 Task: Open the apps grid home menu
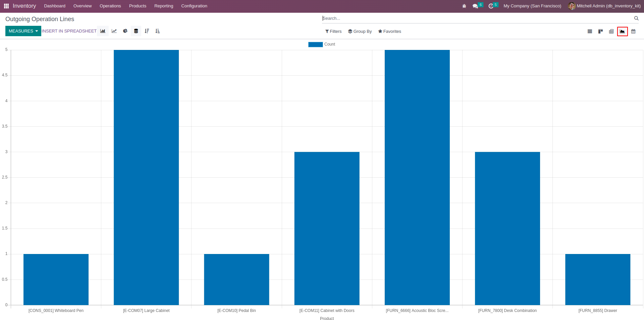click(x=6, y=6)
